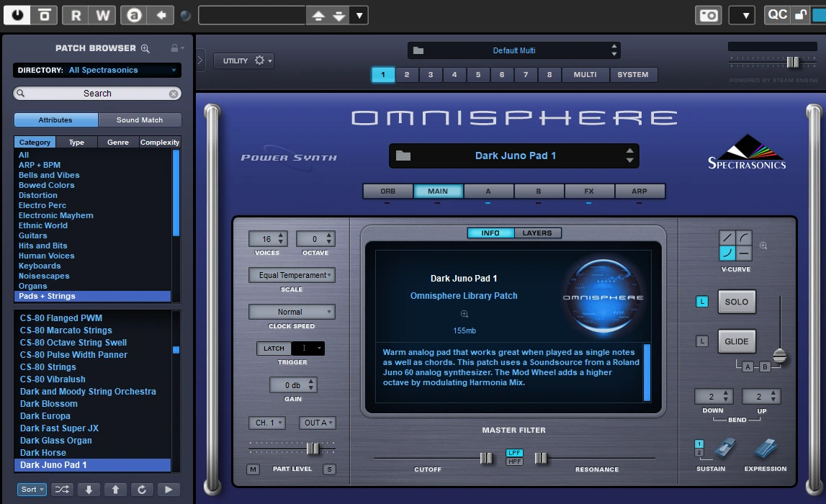This screenshot has height=504, width=826.
Task: Open the LAYERS tab
Action: pyautogui.click(x=537, y=233)
